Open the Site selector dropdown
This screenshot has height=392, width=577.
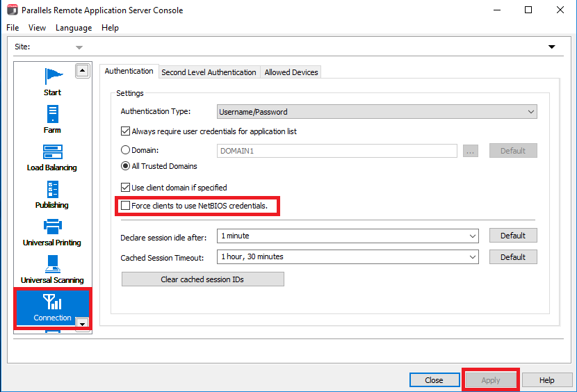tap(79, 47)
